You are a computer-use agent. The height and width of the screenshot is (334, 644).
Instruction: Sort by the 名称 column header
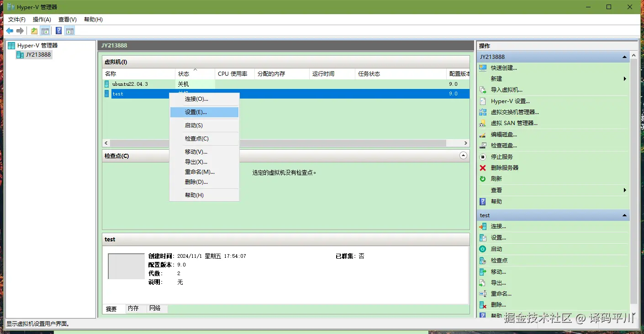click(139, 74)
